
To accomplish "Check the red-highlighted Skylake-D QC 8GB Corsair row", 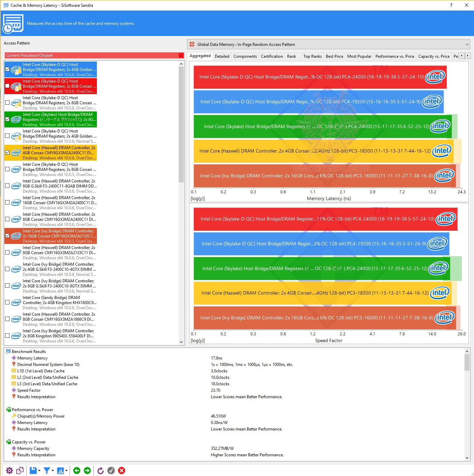I will pyautogui.click(x=7, y=86).
